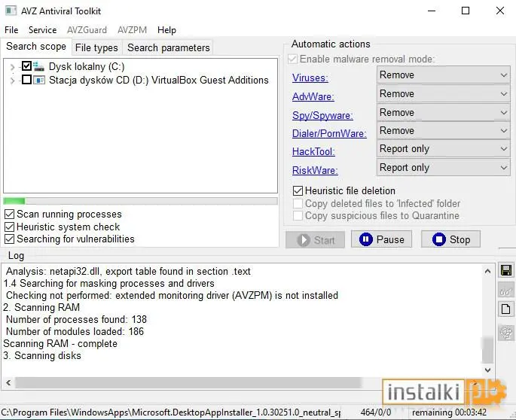
Task: Click log line '1.4 Searching for masking processes'
Action: (x=109, y=283)
